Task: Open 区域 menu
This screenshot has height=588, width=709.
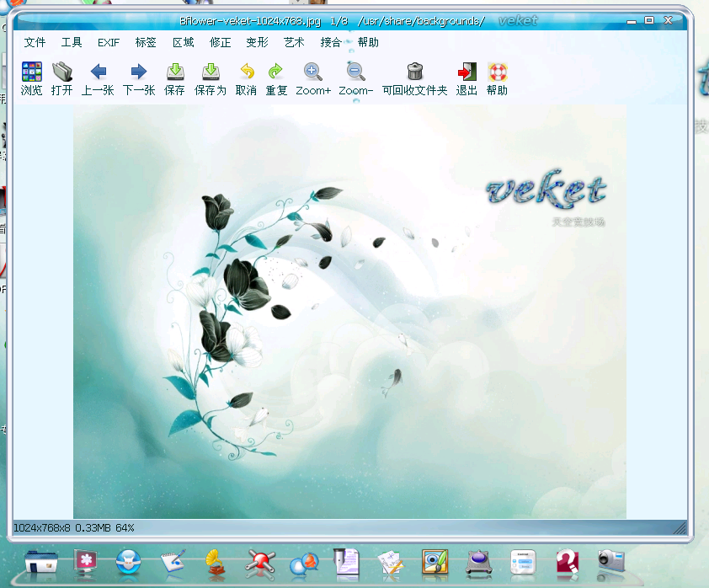Action: (183, 42)
